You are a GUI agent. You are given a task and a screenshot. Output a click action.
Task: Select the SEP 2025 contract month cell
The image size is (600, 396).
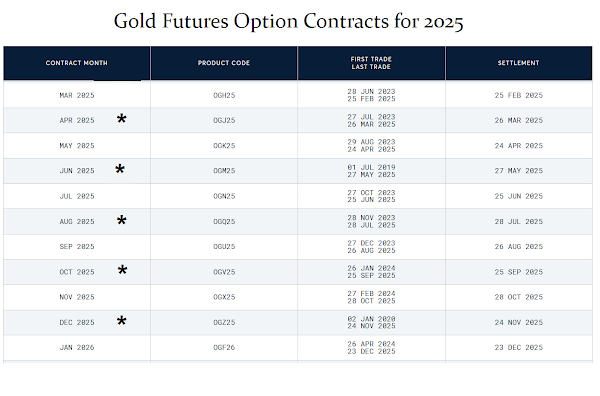tap(77, 247)
